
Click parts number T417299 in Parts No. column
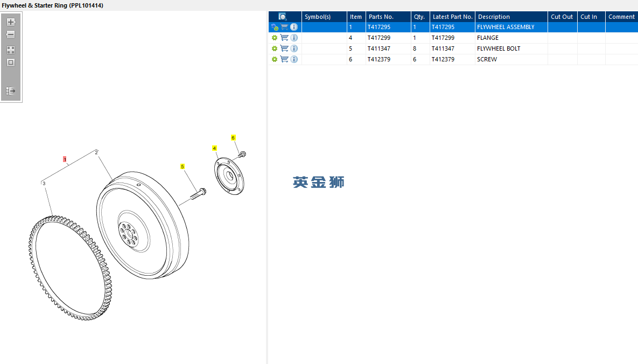pyautogui.click(x=379, y=38)
